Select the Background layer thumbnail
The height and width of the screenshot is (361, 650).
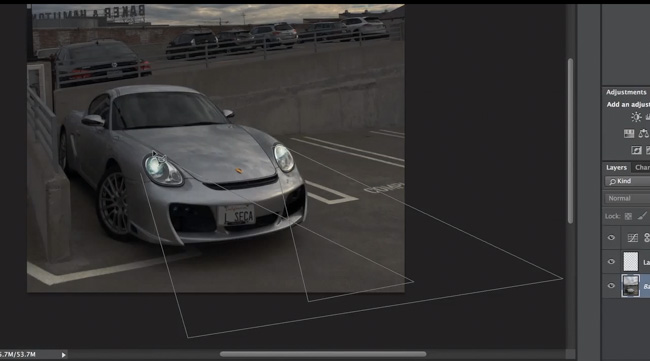point(631,286)
